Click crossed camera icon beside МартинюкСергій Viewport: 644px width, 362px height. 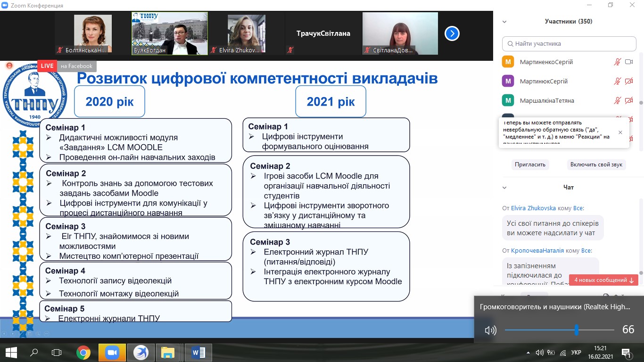coord(628,81)
